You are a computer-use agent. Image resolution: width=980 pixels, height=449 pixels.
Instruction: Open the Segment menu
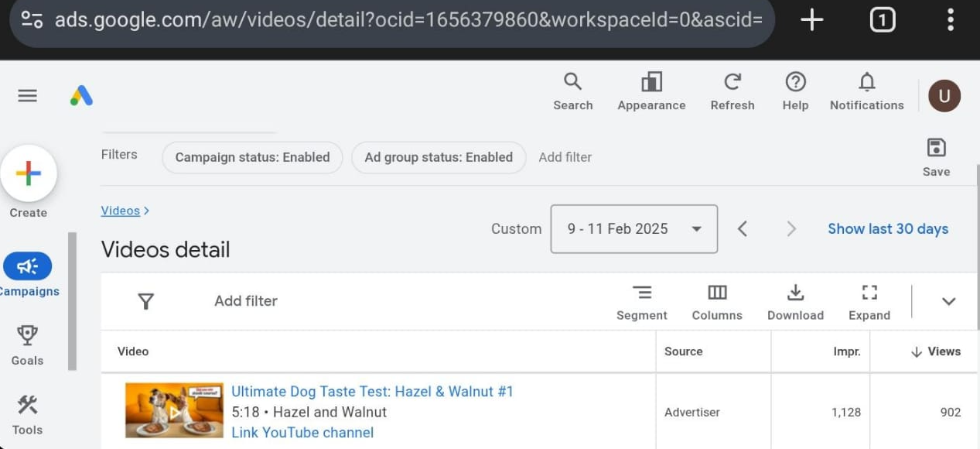641,301
